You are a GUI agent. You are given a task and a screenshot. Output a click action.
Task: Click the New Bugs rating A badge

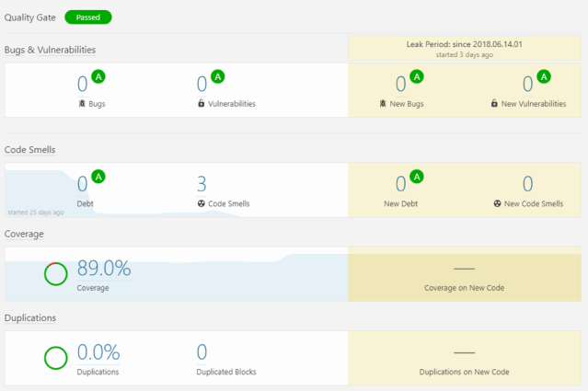[417, 76]
